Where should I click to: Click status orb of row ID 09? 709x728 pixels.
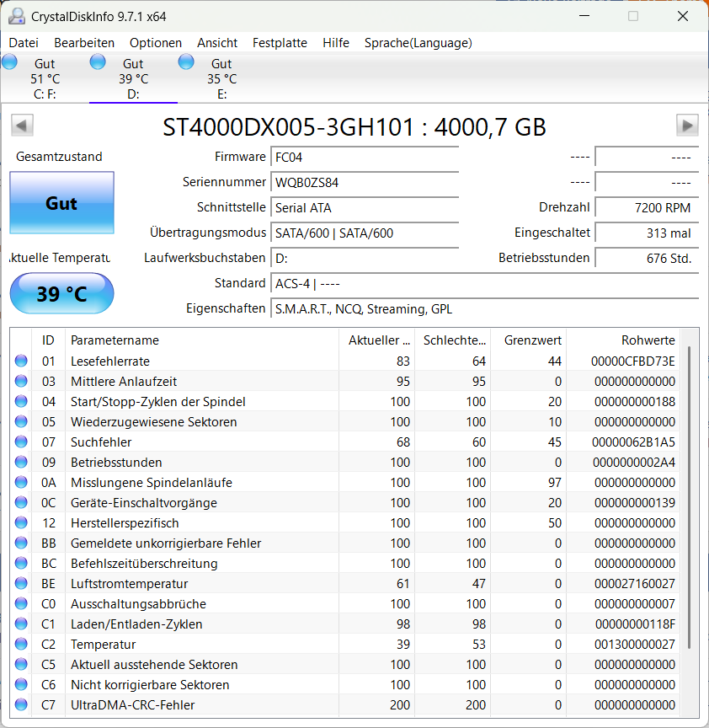pos(21,462)
